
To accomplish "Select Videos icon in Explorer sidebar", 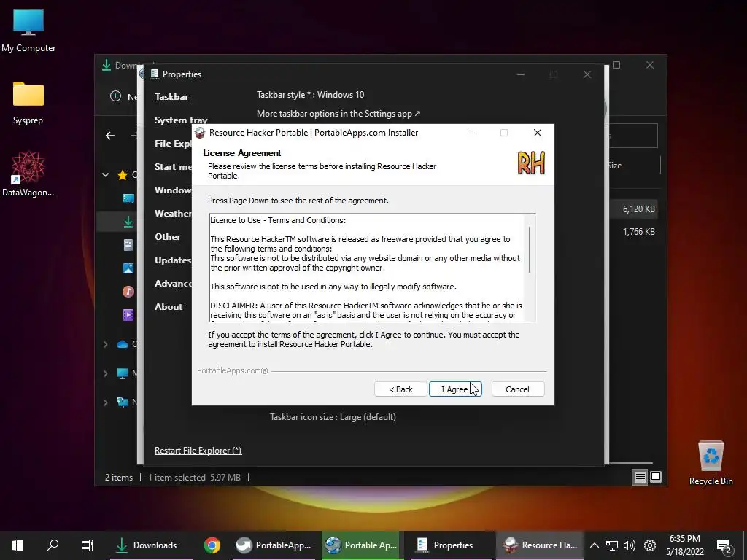I will (128, 315).
